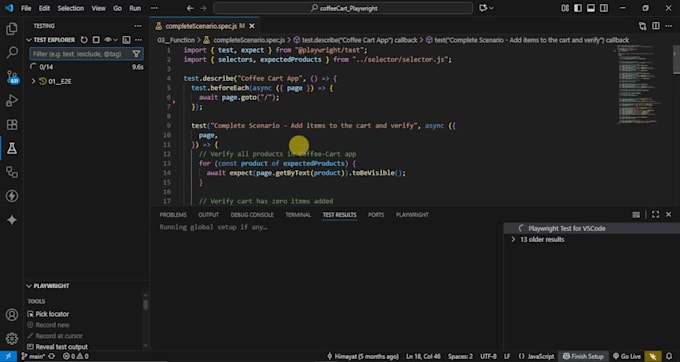Click the filter funnel icon
This screenshot has width=680, height=362.
pos(136,54)
